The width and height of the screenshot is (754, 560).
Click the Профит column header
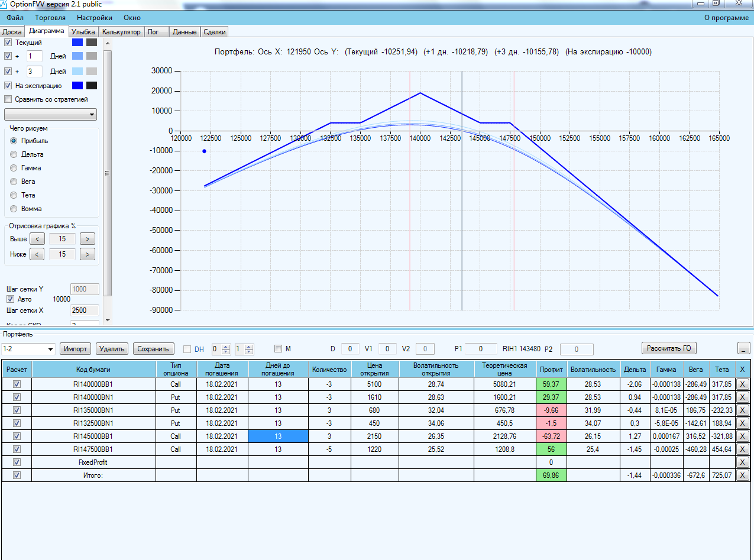[551, 369]
